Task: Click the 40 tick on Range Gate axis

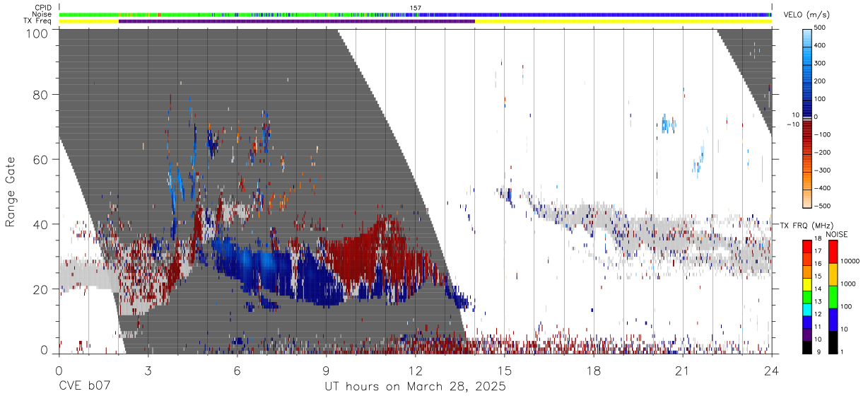Action: click(41, 224)
